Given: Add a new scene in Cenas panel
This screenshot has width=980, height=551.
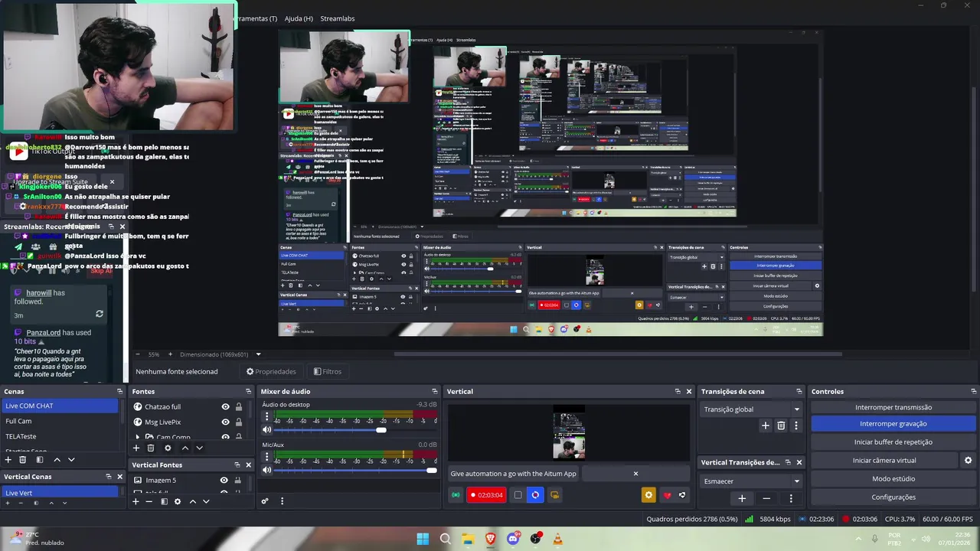Looking at the screenshot, I should click(8, 460).
